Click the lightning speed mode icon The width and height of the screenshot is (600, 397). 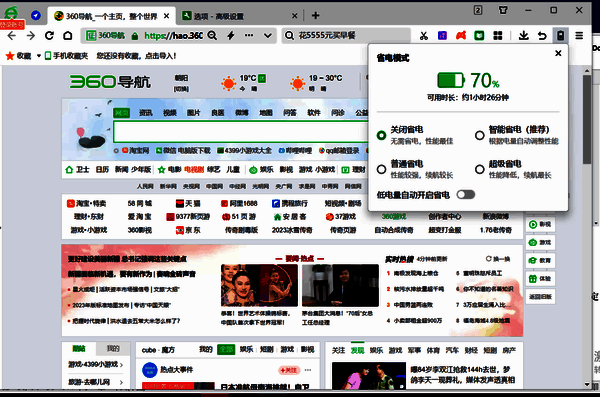231,36
